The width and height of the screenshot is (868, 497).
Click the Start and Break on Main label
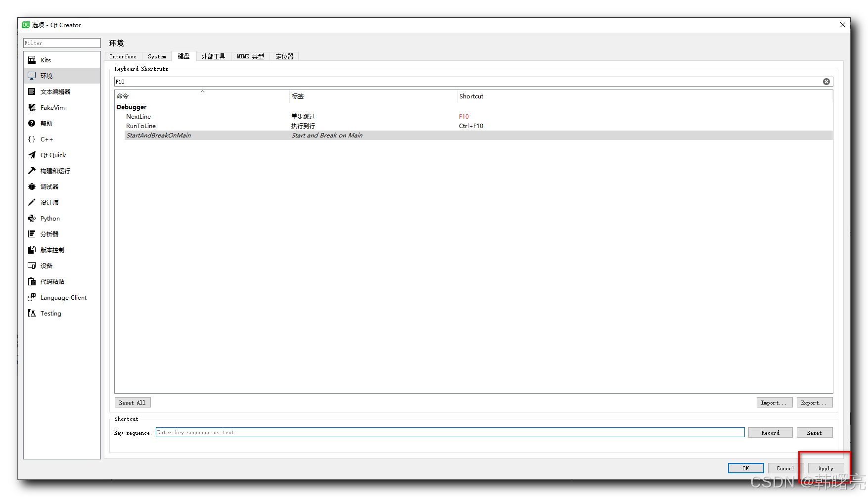coord(327,136)
